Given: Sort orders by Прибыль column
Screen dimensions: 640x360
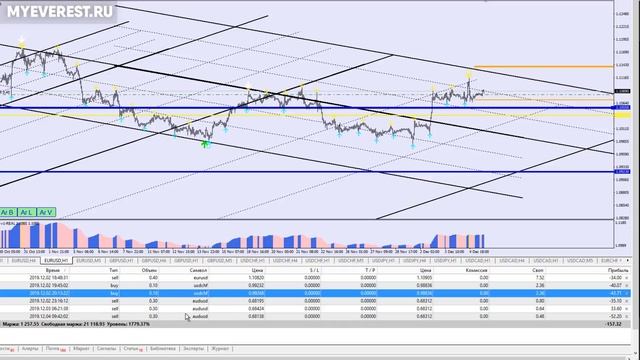Looking at the screenshot, I should coord(618,270).
